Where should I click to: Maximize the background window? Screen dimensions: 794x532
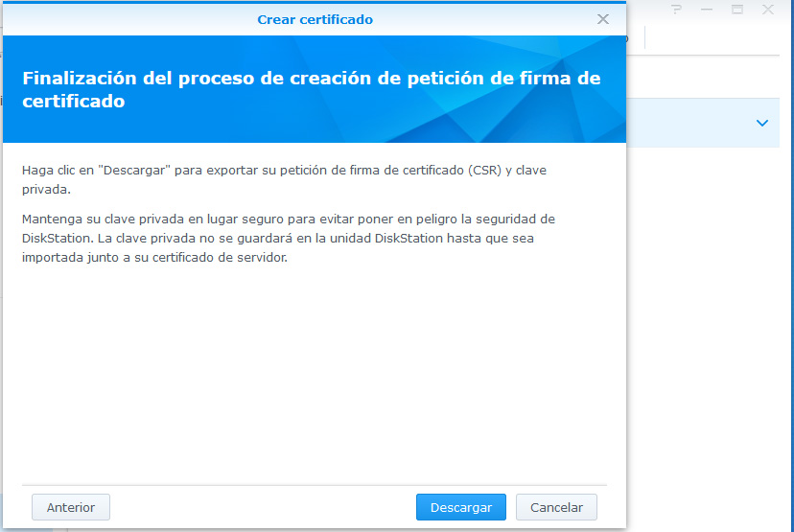point(737,10)
